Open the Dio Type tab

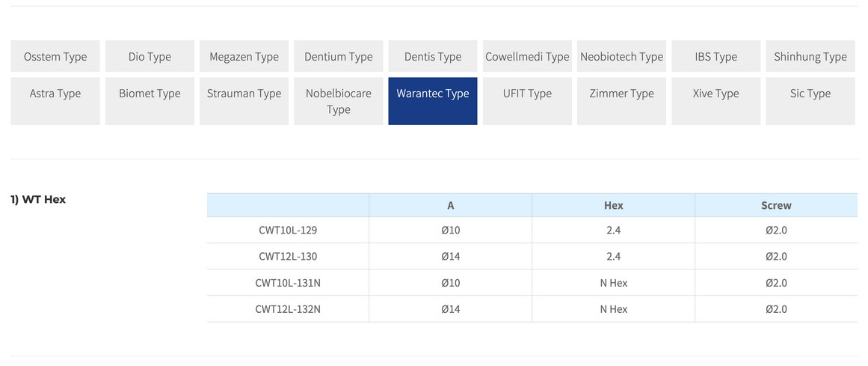[x=150, y=56]
